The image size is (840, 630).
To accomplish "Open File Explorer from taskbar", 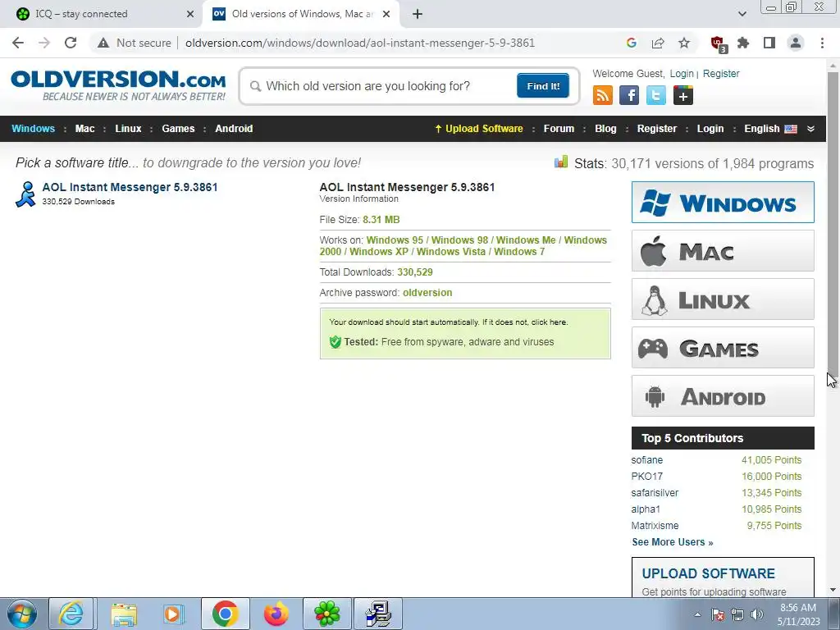I will 124,614.
